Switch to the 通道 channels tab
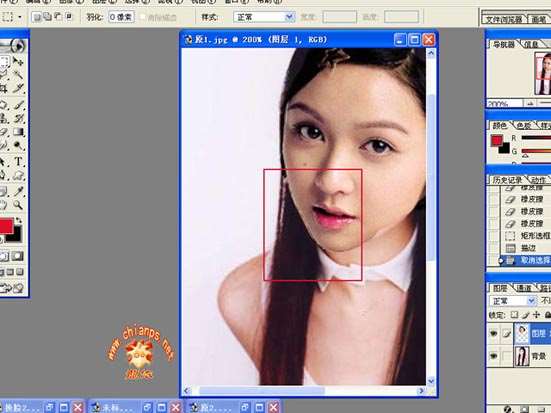This screenshot has width=551, height=413. point(524,289)
